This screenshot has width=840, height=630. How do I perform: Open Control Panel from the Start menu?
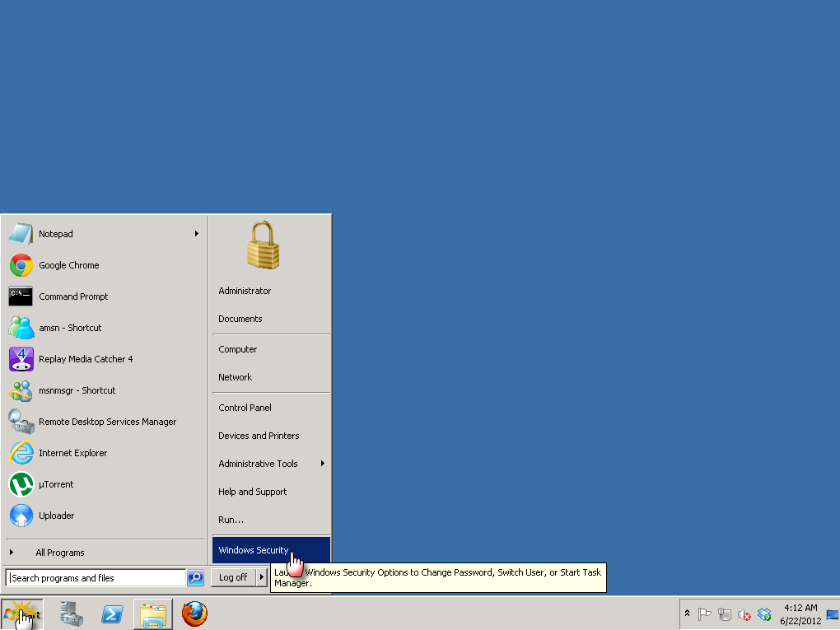click(x=245, y=408)
